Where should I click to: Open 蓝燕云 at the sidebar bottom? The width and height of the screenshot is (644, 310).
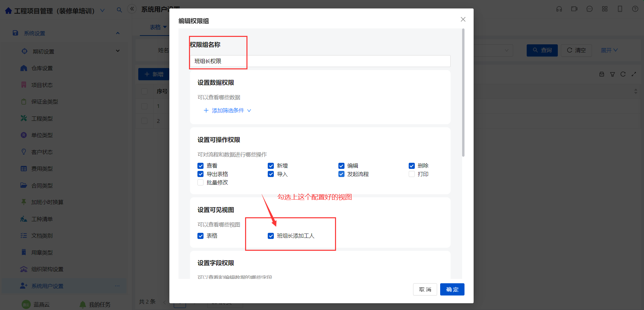(x=36, y=305)
